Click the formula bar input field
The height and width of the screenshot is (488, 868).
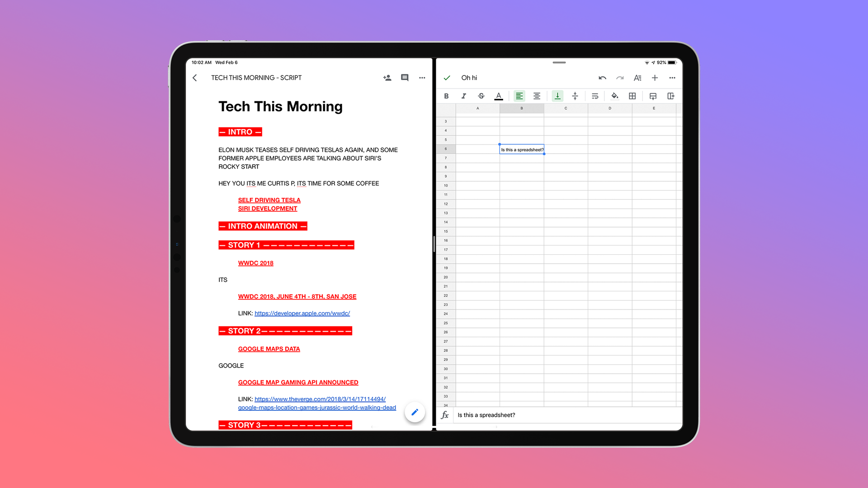567,415
